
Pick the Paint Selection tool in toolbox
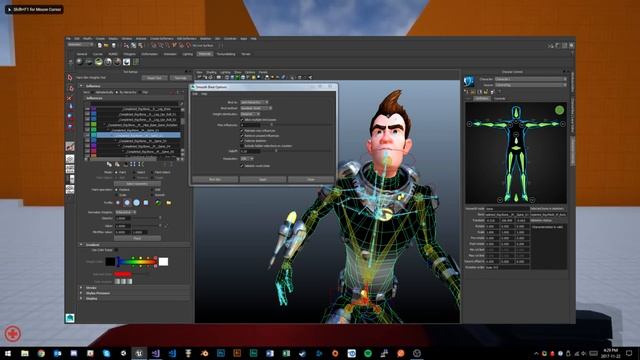pyautogui.click(x=70, y=98)
